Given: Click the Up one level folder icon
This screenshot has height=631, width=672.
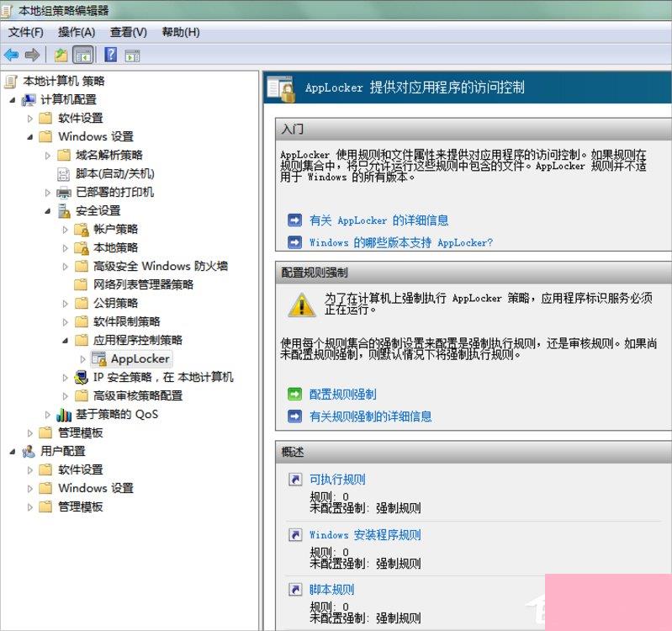Looking at the screenshot, I should [x=61, y=55].
